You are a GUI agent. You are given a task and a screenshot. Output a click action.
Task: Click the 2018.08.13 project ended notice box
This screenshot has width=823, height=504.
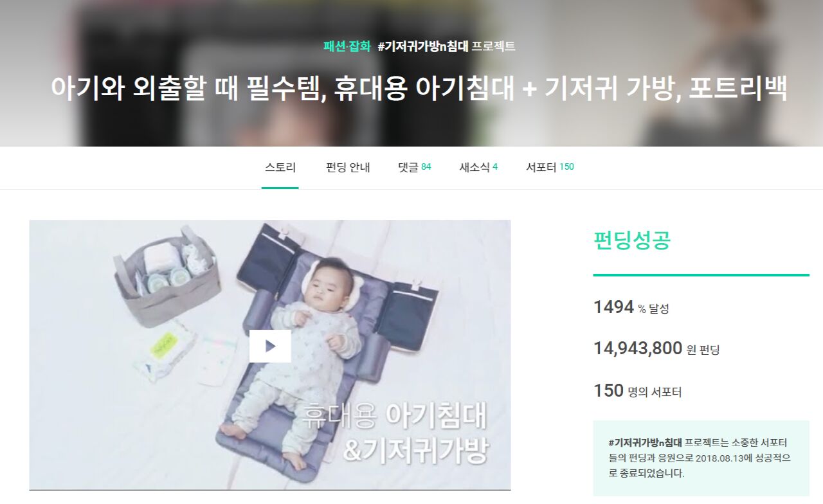click(701, 458)
